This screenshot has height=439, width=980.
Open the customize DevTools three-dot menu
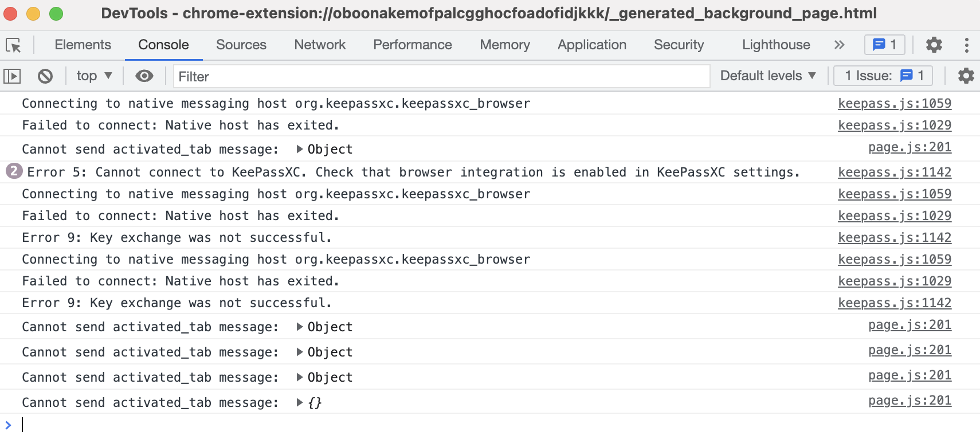(967, 45)
